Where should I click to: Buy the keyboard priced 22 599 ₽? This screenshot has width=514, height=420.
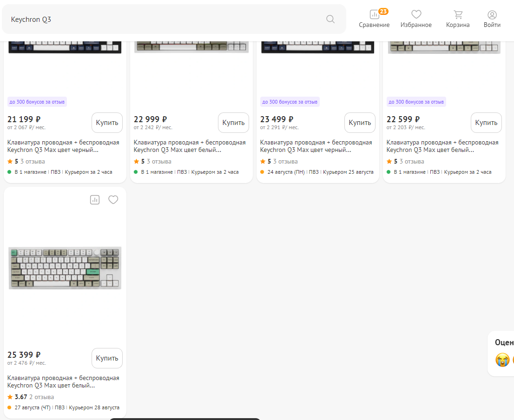point(486,123)
